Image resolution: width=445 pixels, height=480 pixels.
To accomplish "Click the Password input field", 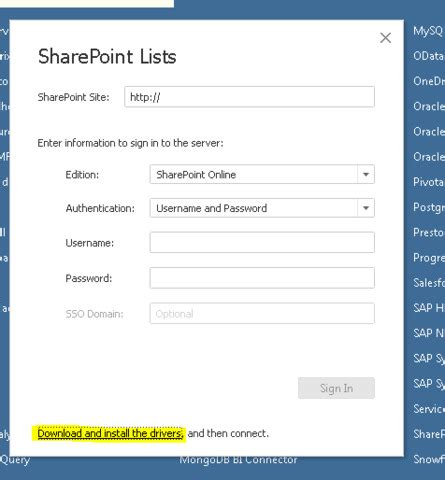I will (x=262, y=278).
